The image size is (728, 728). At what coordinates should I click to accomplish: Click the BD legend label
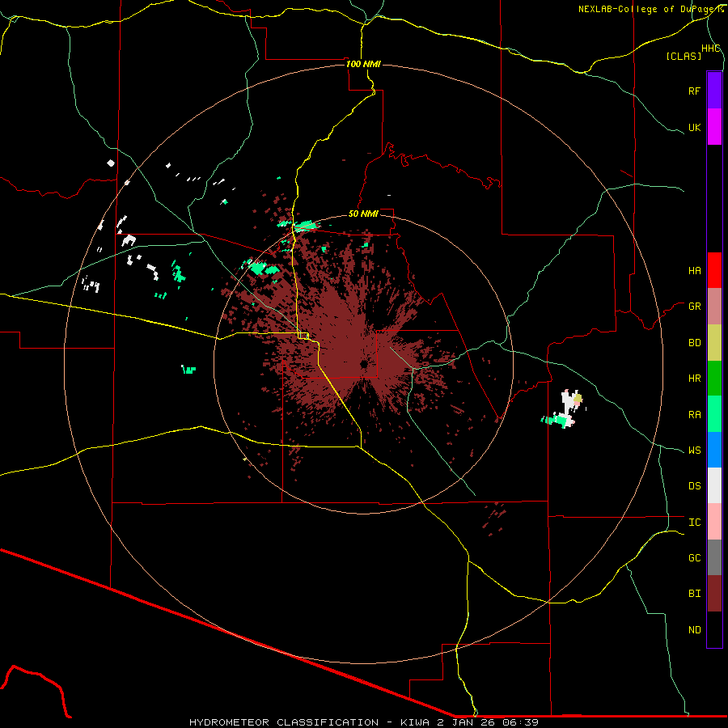point(694,343)
